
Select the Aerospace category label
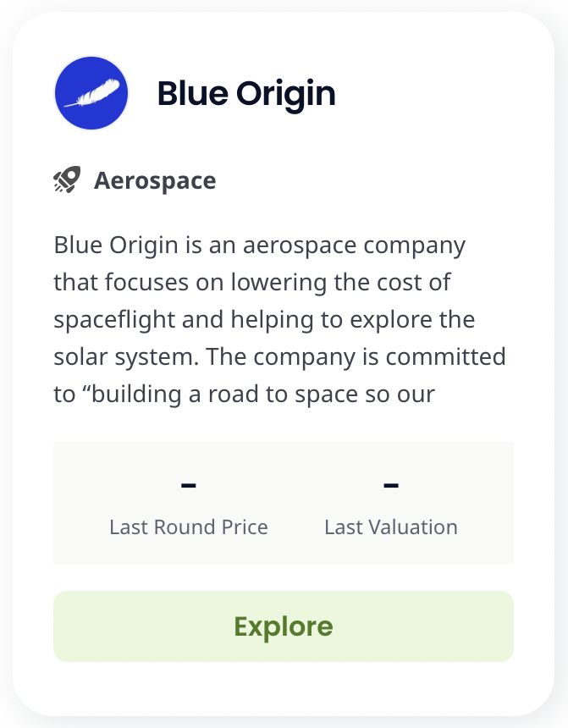tap(155, 180)
